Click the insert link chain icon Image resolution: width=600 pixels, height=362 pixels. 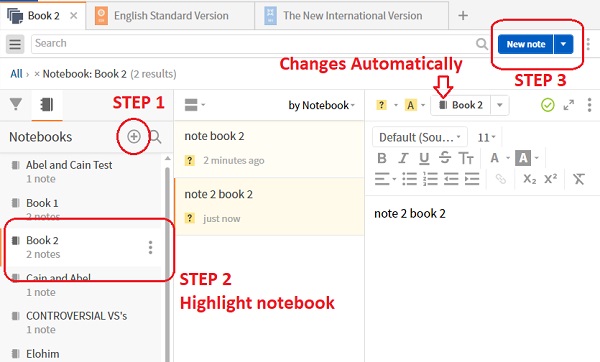point(501,179)
